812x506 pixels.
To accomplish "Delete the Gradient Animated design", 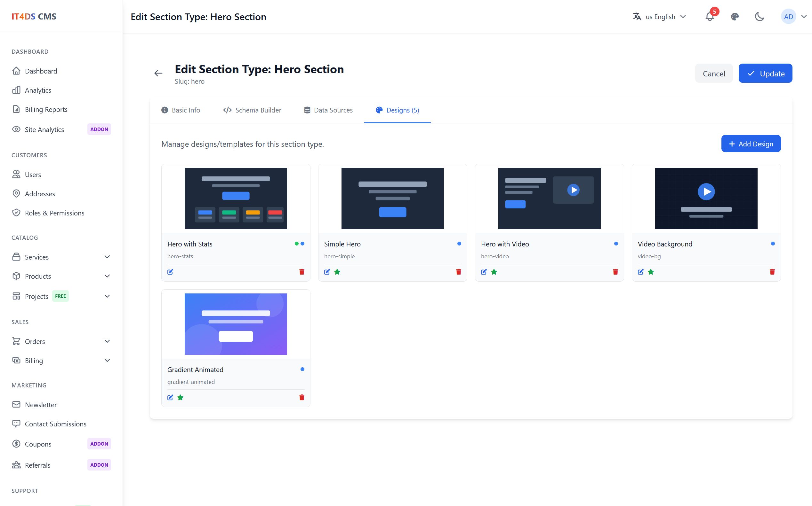I will [x=302, y=397].
